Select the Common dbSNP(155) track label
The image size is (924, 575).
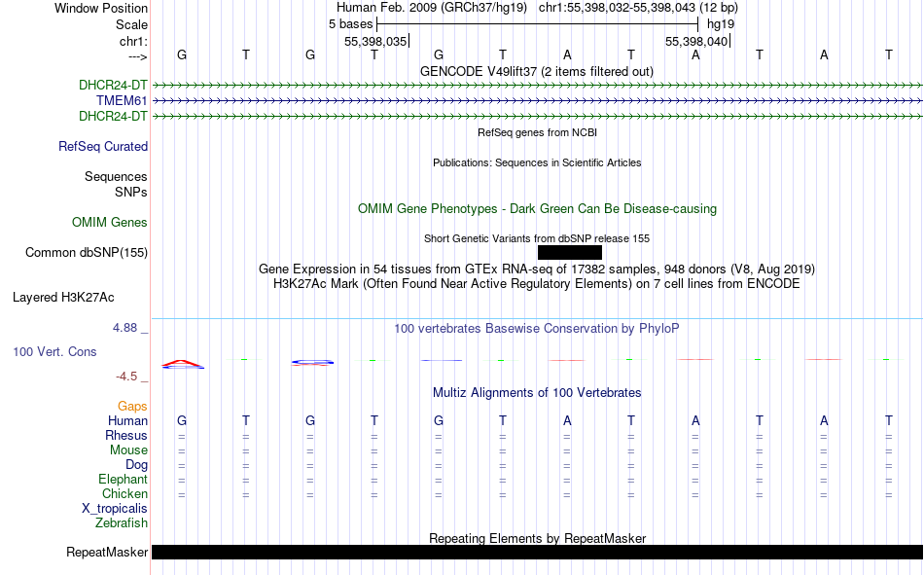coord(86,252)
